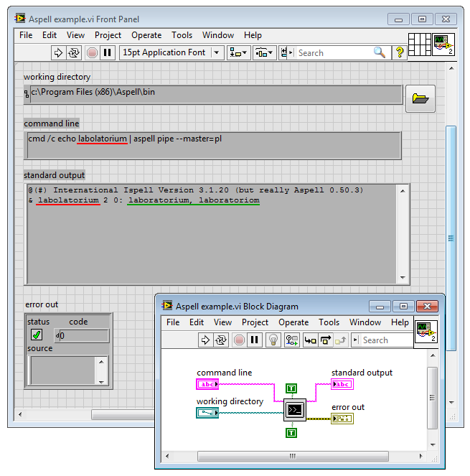
Task: Open Help menu in Front Panel
Action: tap(253, 35)
